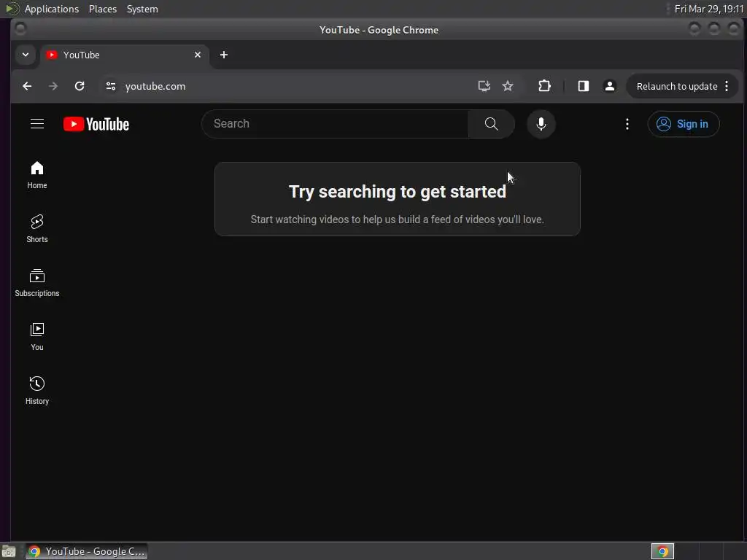747x560 pixels.
Task: Toggle Chrome side panel
Action: (583, 86)
